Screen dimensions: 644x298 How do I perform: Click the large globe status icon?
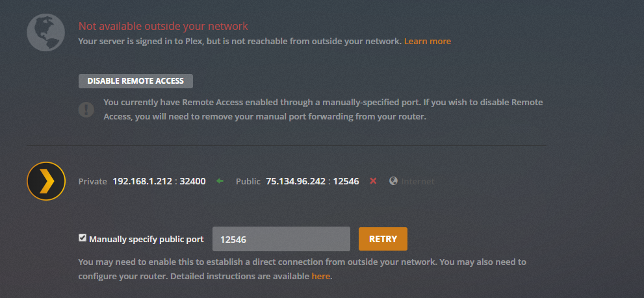pyautogui.click(x=45, y=32)
